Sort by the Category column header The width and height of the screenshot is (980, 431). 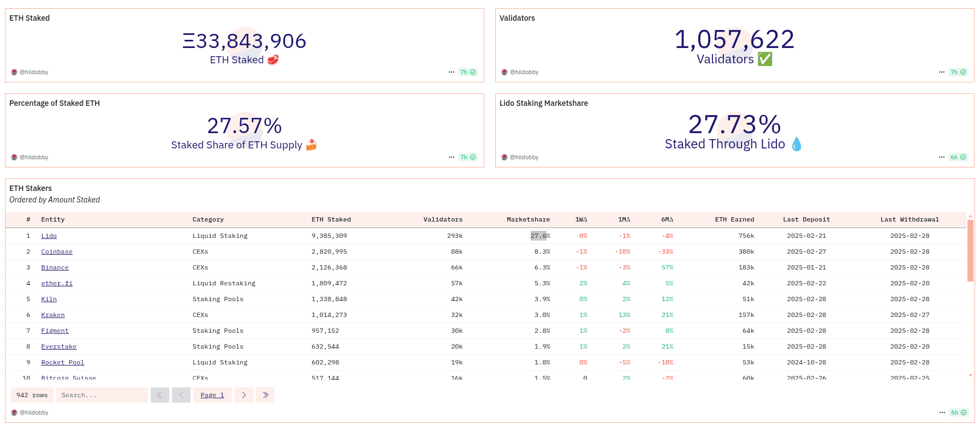coord(208,219)
